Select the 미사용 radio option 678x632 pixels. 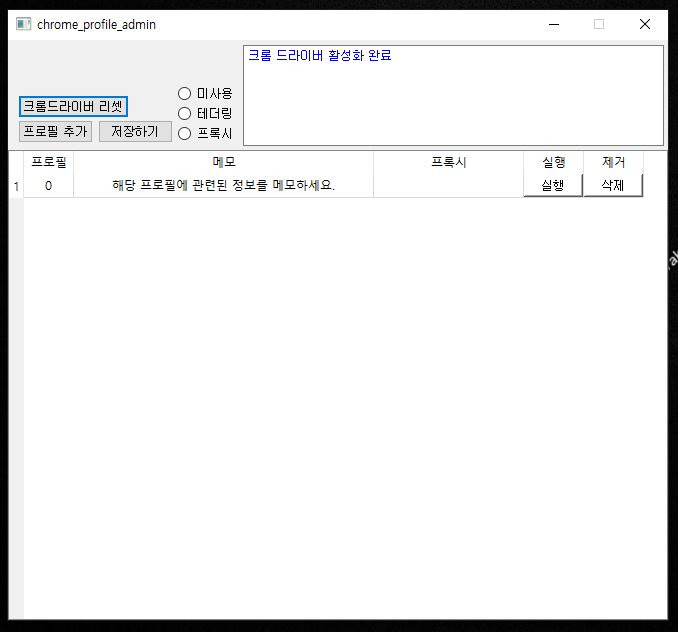point(205,93)
